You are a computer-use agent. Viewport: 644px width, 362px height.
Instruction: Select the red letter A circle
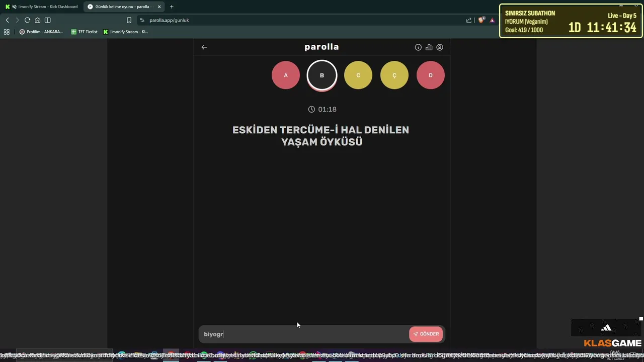286,75
